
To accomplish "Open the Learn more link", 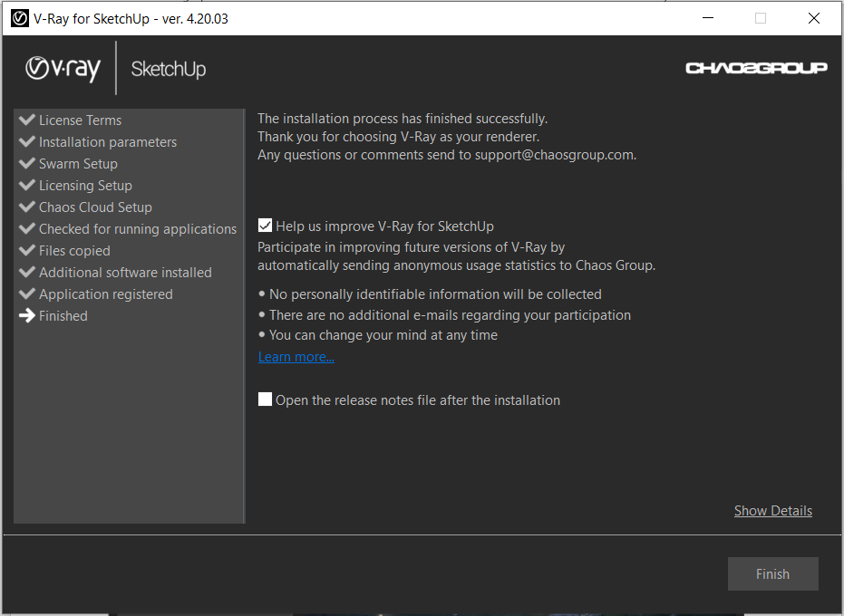I will tap(296, 357).
